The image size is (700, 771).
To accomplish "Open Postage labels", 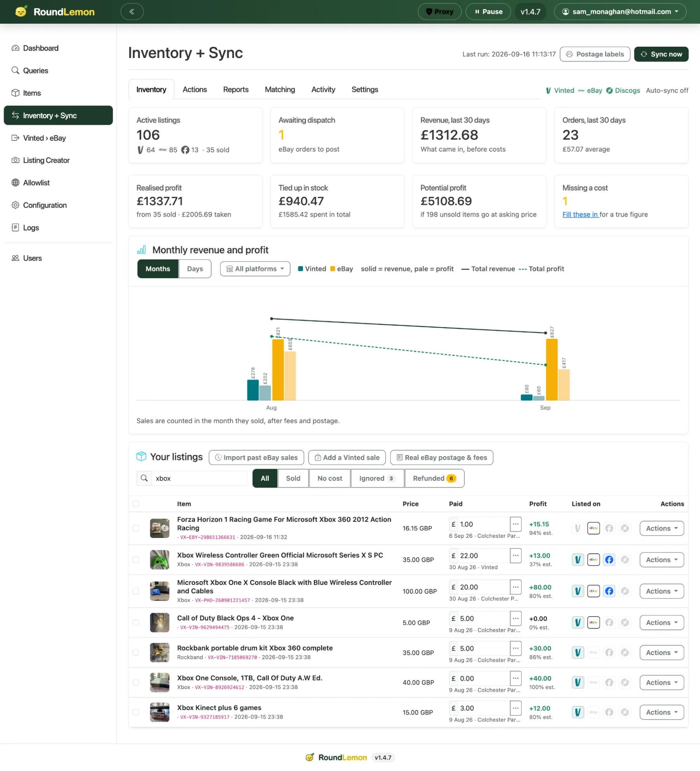I will point(595,54).
